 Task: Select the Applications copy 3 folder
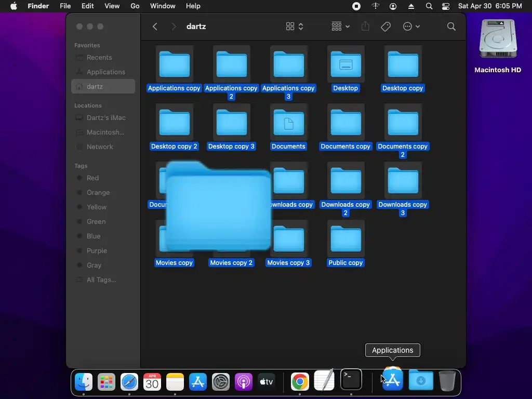(x=289, y=64)
